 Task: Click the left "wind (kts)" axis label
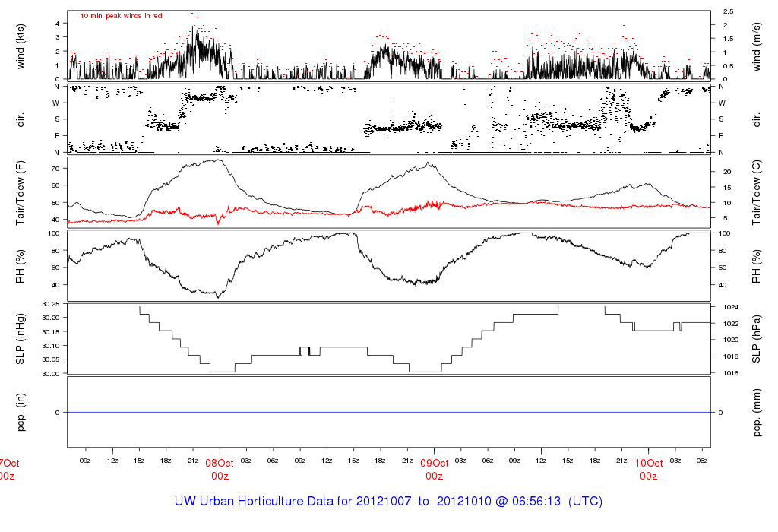[21, 46]
